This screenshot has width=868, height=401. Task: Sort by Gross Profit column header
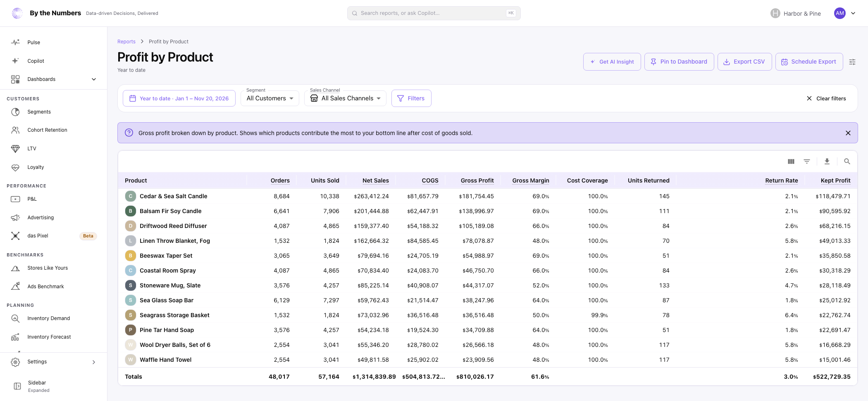coord(477,180)
